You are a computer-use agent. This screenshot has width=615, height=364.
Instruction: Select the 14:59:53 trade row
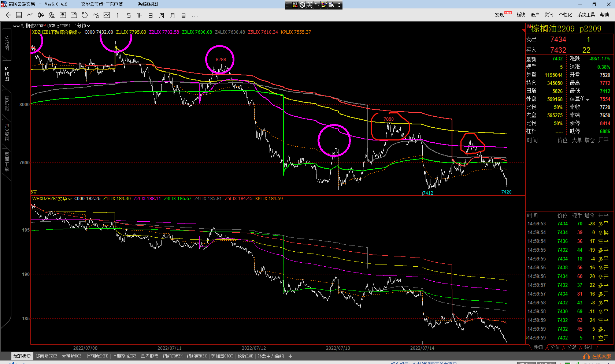pyautogui.click(x=567, y=224)
